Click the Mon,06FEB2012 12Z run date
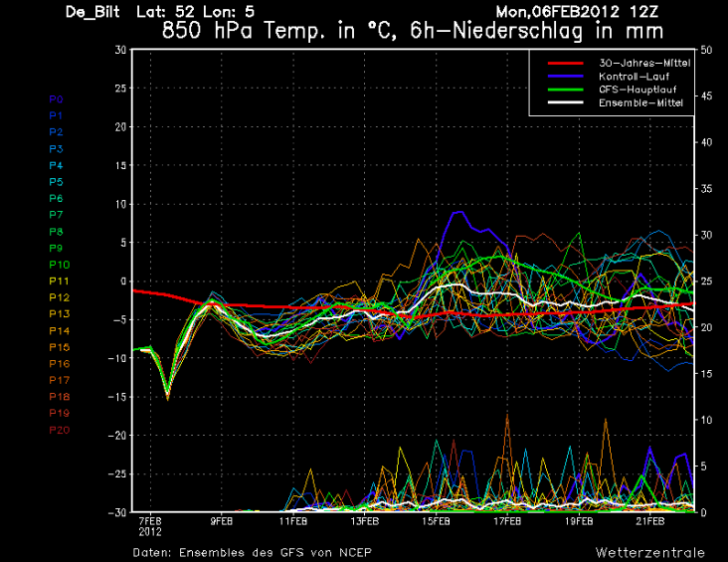 click(x=577, y=11)
